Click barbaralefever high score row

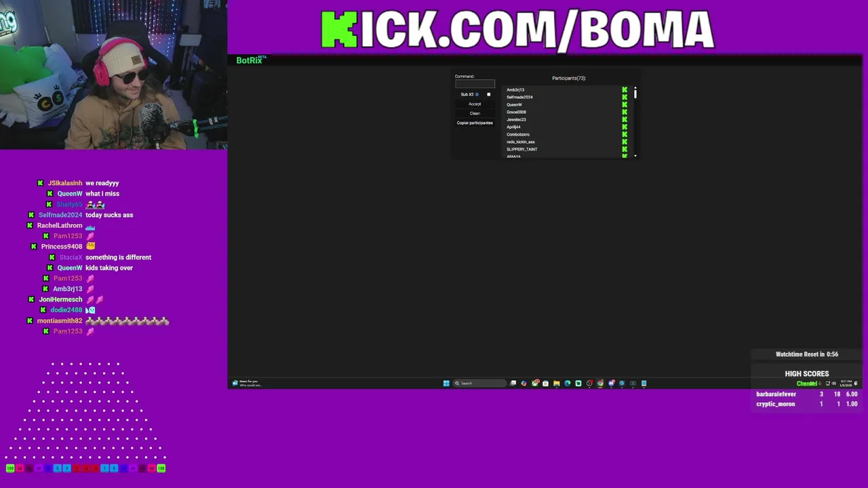click(x=807, y=394)
